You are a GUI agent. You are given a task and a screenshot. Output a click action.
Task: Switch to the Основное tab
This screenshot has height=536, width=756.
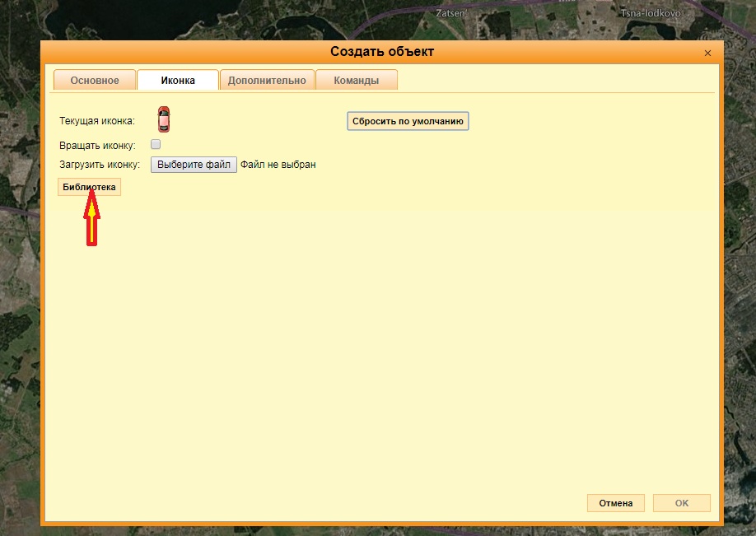[x=95, y=81]
